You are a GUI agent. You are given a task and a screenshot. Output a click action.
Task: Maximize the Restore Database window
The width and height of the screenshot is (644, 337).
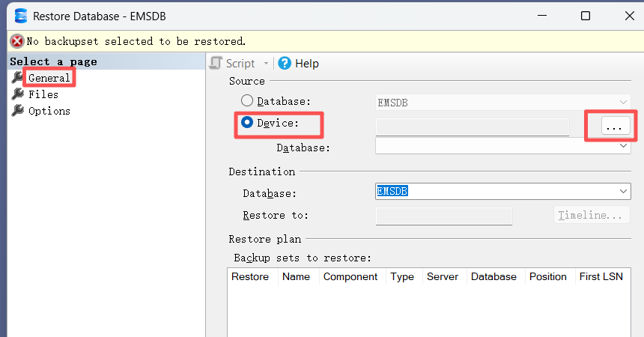click(586, 16)
